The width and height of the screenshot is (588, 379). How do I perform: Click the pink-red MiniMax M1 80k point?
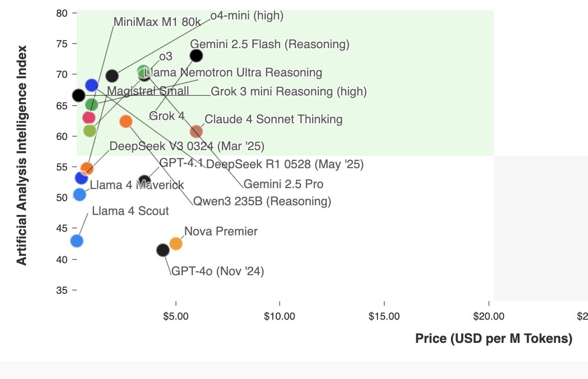click(88, 118)
